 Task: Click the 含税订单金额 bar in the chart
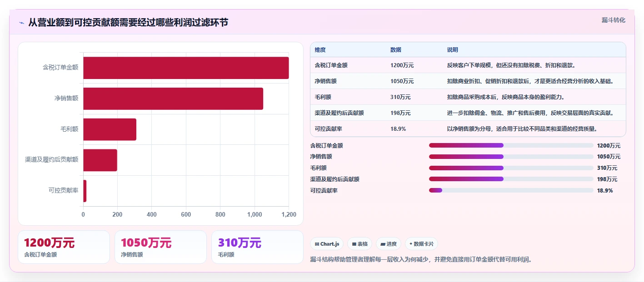(x=186, y=68)
